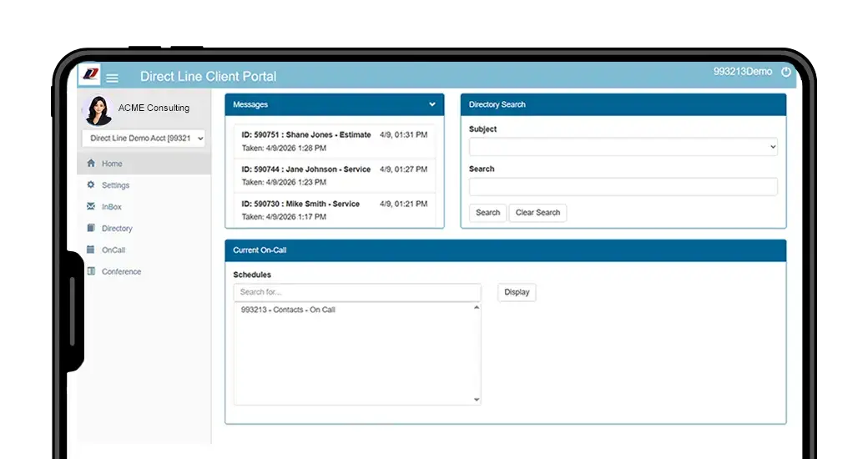868x459 pixels.
Task: Focus the Directory Search text field
Action: (x=623, y=186)
